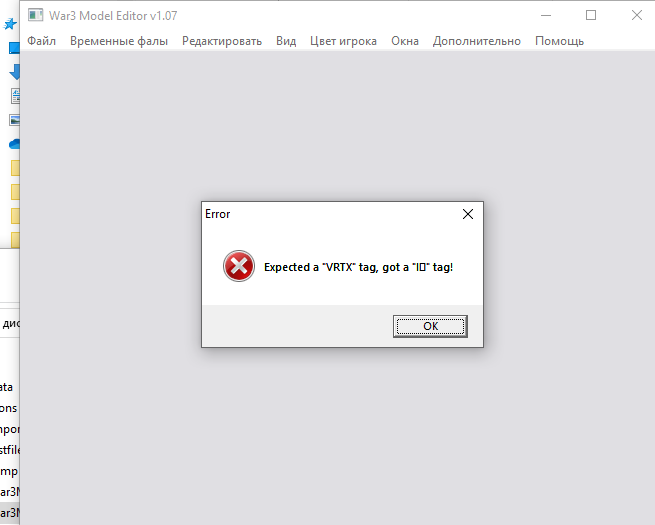The height and width of the screenshot is (525, 655).
Task: Open the Редактировать menu
Action: [222, 41]
